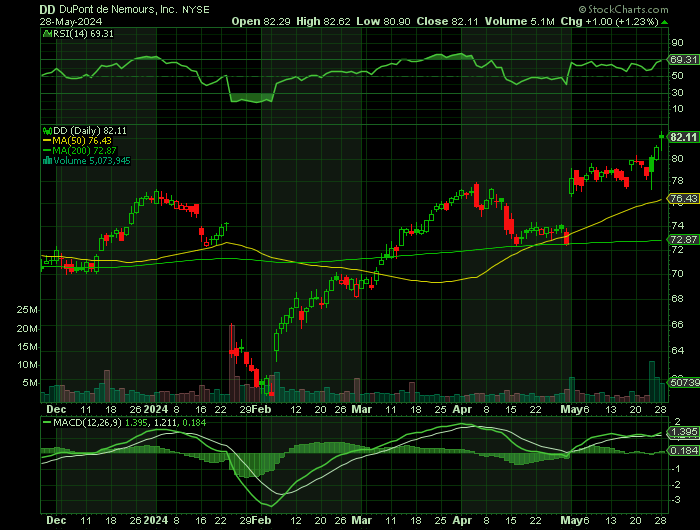Select the 'MA(200) 72.87' legend label
The height and width of the screenshot is (530, 700).
point(84,150)
